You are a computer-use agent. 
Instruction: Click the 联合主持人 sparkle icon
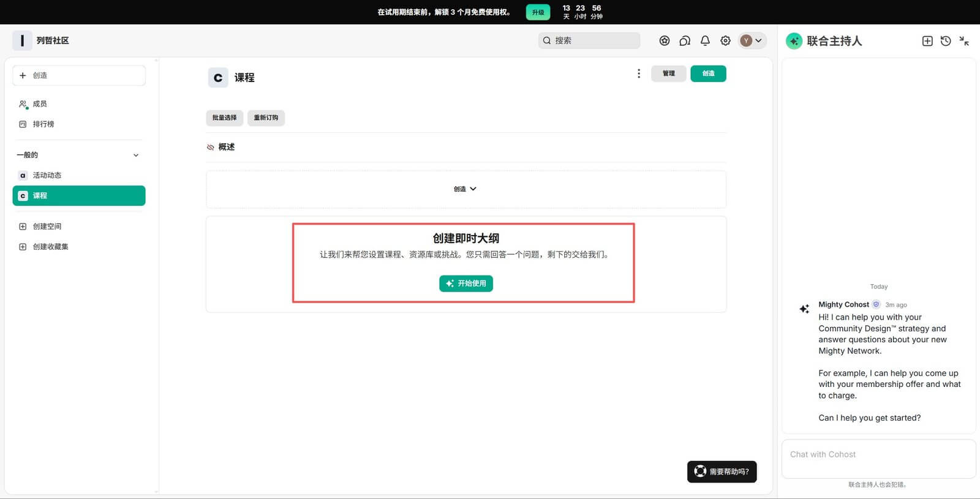coord(794,41)
